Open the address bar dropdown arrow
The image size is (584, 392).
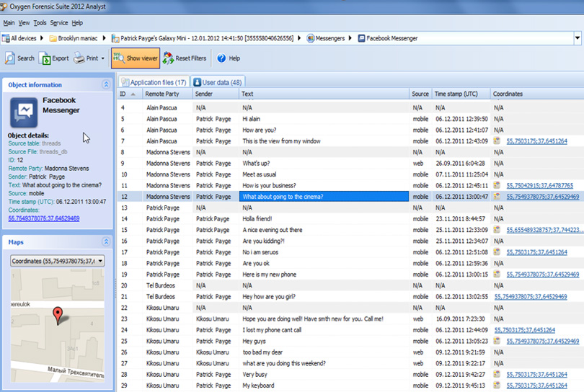578,38
